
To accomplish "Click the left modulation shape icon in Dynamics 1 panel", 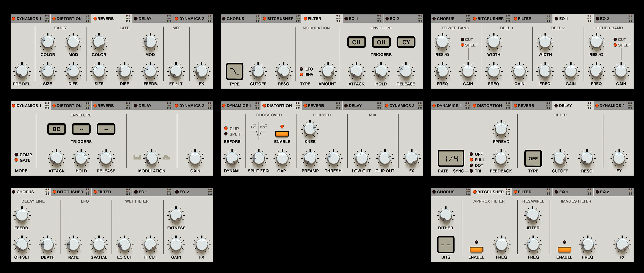I will pos(137,157).
